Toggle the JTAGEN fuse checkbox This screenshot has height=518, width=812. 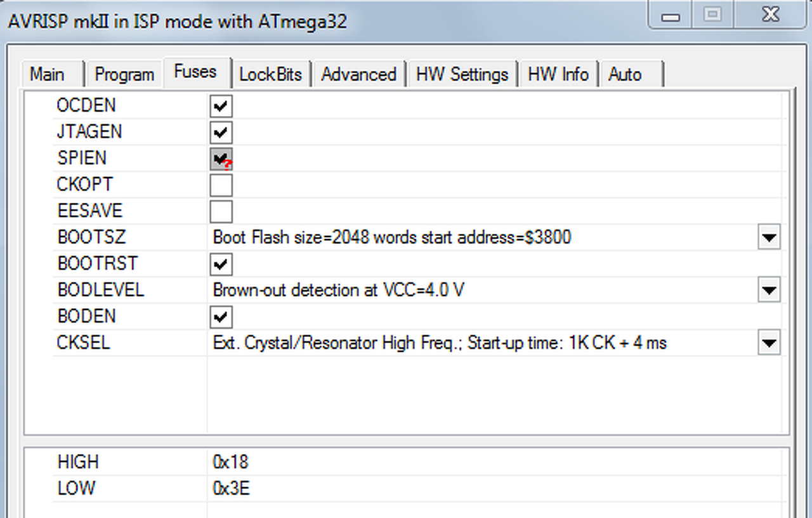221,133
